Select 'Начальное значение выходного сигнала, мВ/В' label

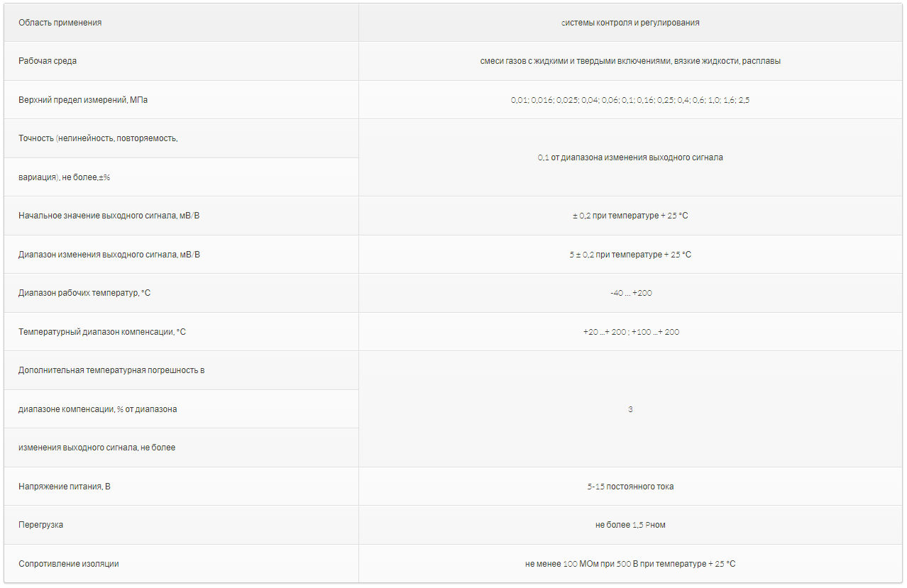click(x=109, y=216)
